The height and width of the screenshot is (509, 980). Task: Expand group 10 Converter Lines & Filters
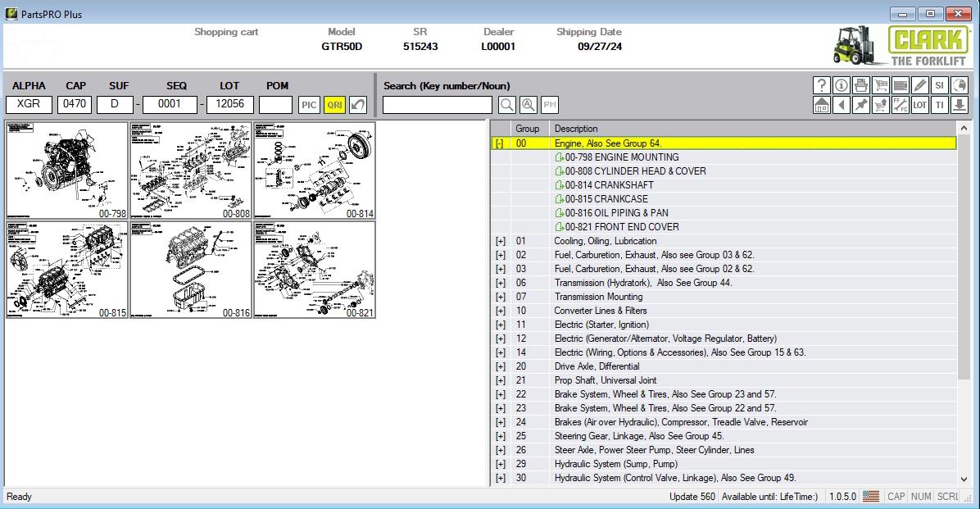[500, 311]
